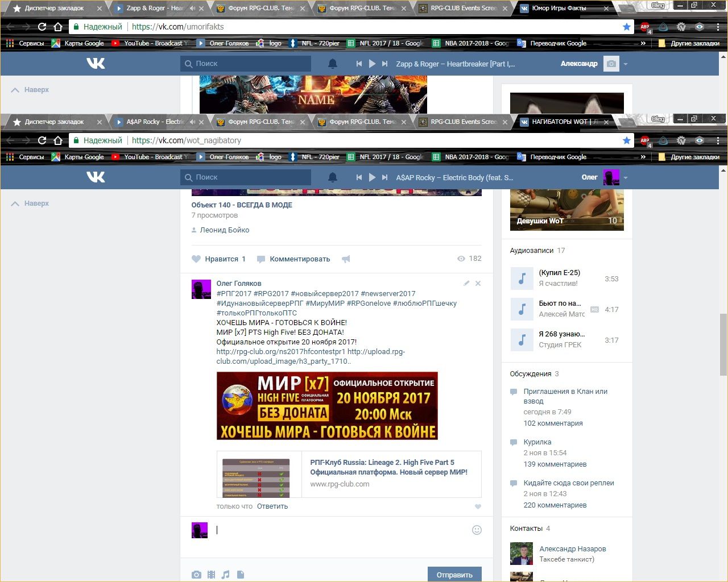Screen dimensions: 728x582
Task: Open ABP extension in umorifakts window
Action: [645, 27]
